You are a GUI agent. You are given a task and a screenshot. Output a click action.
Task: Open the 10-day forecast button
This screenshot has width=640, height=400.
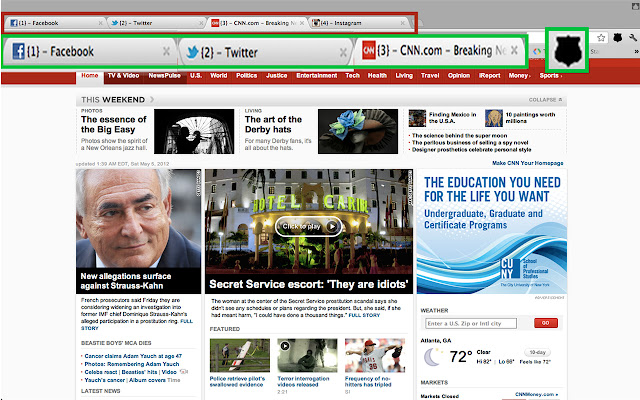tap(538, 352)
